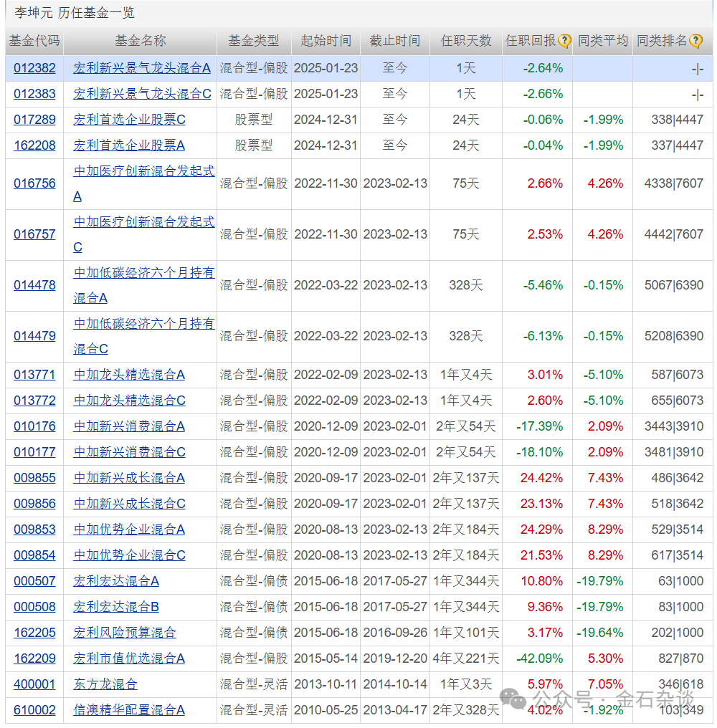Select the 2010-05-25 start date cell

click(326, 710)
